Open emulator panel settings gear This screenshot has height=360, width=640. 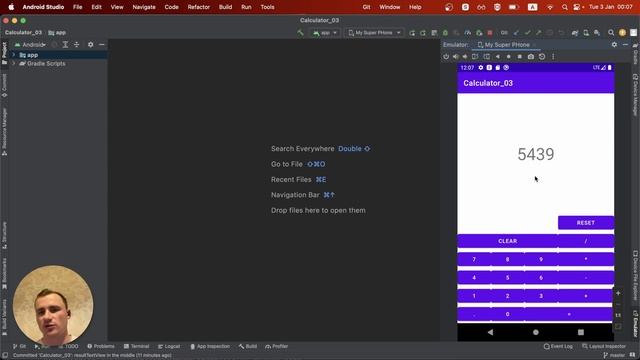coord(614,44)
